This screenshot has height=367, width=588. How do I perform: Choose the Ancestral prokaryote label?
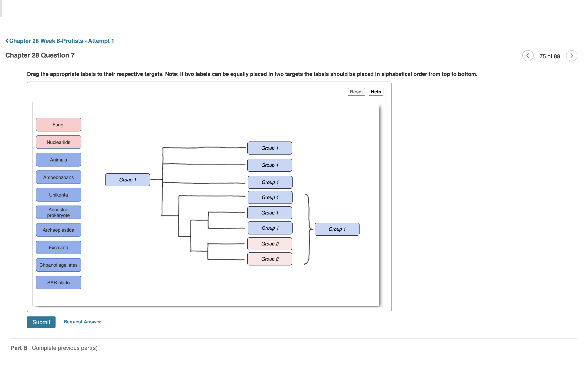(59, 212)
